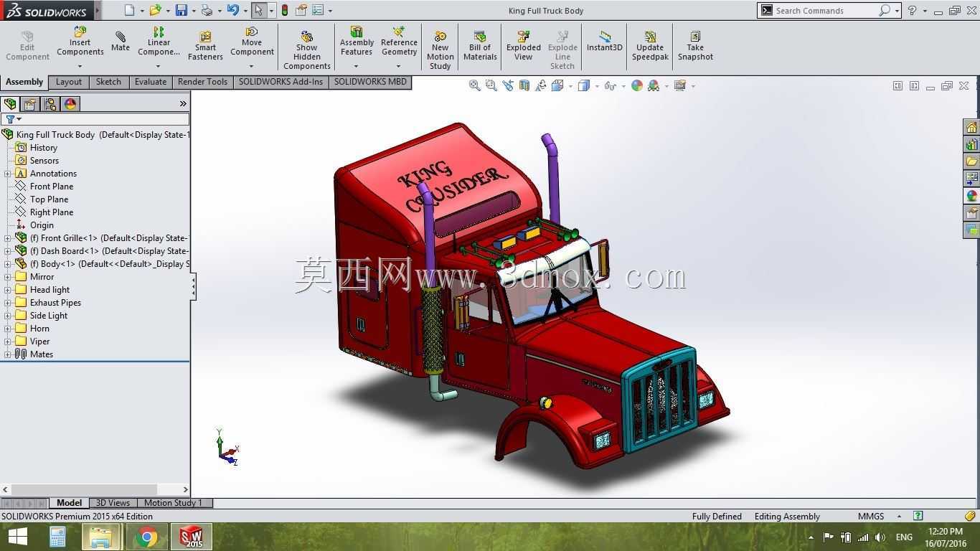Switch to the ConfigurationManager tab
This screenshot has height=551, width=980.
click(50, 104)
